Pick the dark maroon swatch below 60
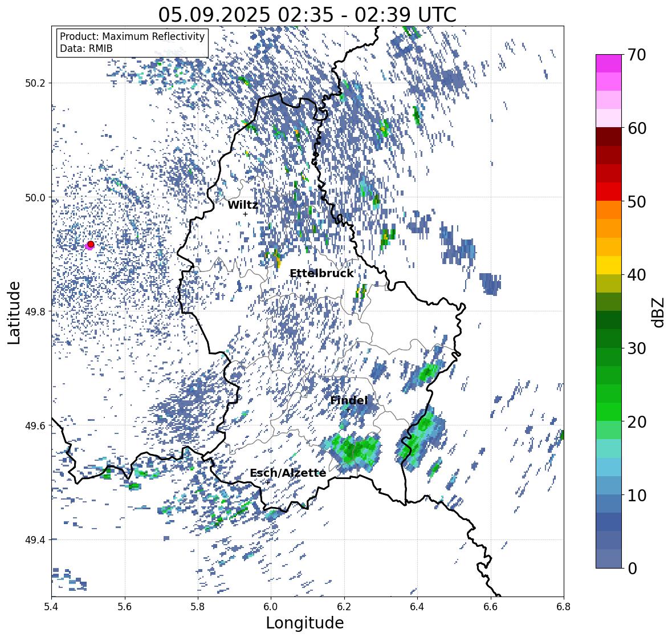This screenshot has height=637, width=672. click(609, 137)
